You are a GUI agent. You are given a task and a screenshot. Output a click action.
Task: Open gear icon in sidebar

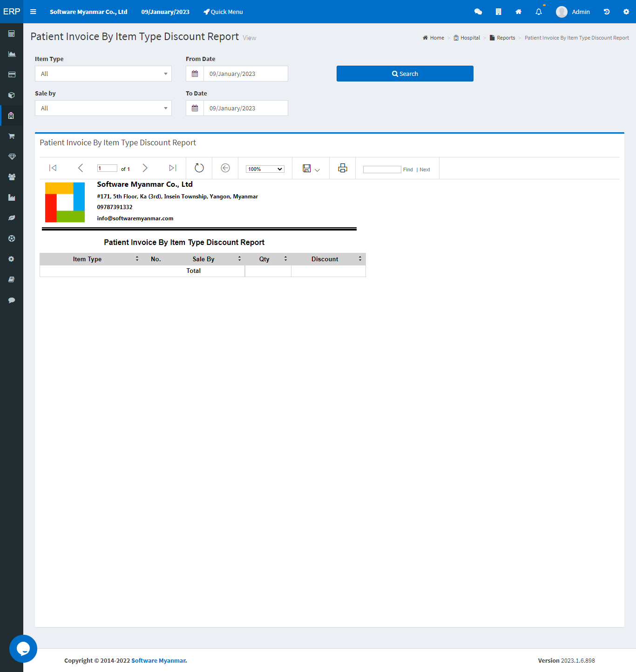coord(12,259)
